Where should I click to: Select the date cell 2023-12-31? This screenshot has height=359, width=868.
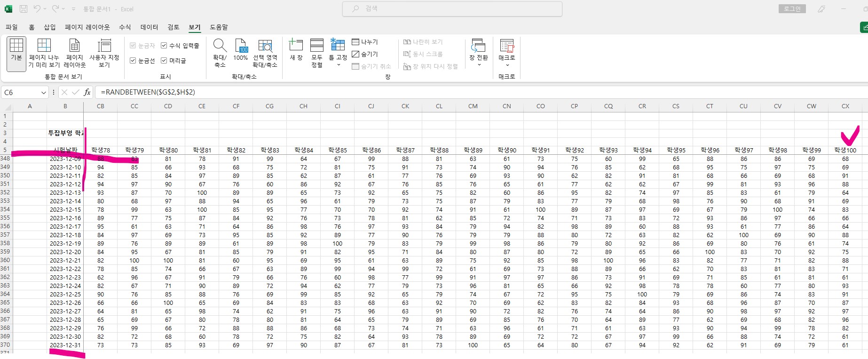tap(65, 345)
